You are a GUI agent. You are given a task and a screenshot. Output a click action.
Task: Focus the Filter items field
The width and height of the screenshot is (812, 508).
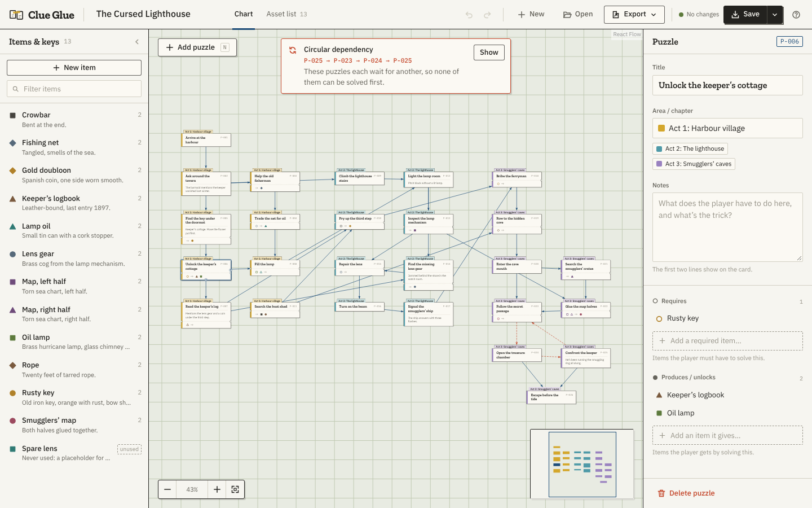(74, 89)
